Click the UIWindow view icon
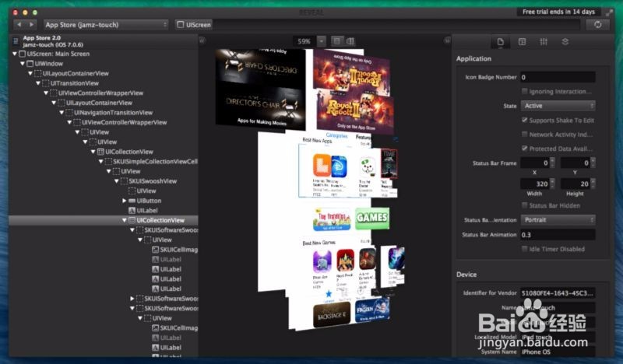Screen dimensions: 623x364 coord(30,64)
